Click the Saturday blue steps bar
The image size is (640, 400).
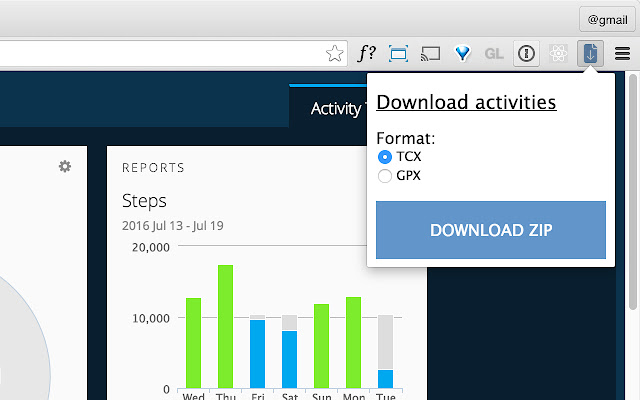[x=289, y=359]
